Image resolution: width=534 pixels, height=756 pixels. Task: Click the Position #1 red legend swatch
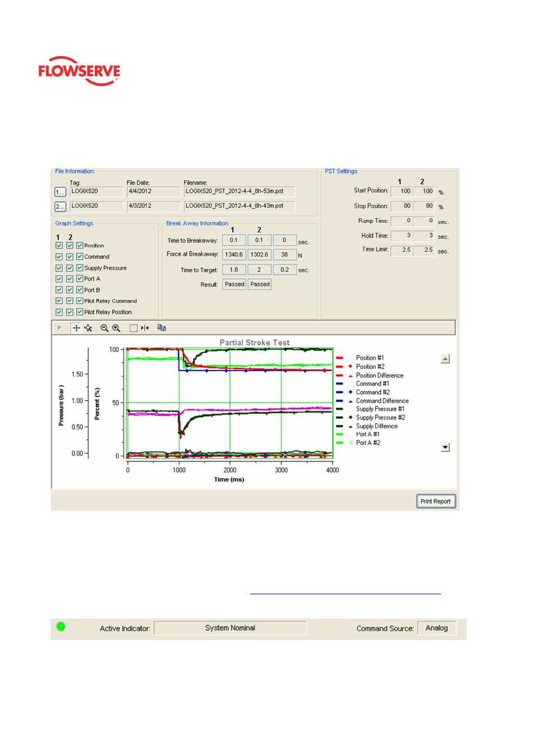[339, 358]
